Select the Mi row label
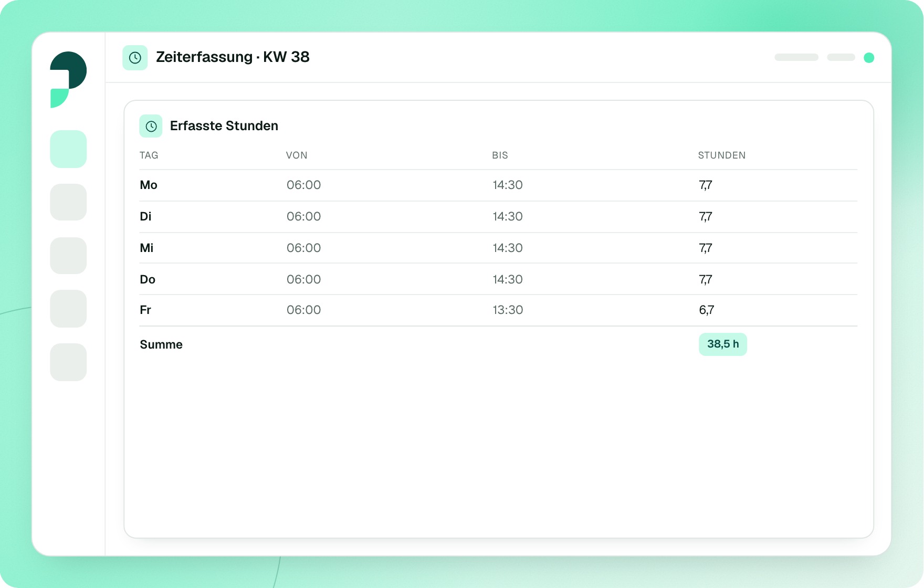 pos(146,248)
